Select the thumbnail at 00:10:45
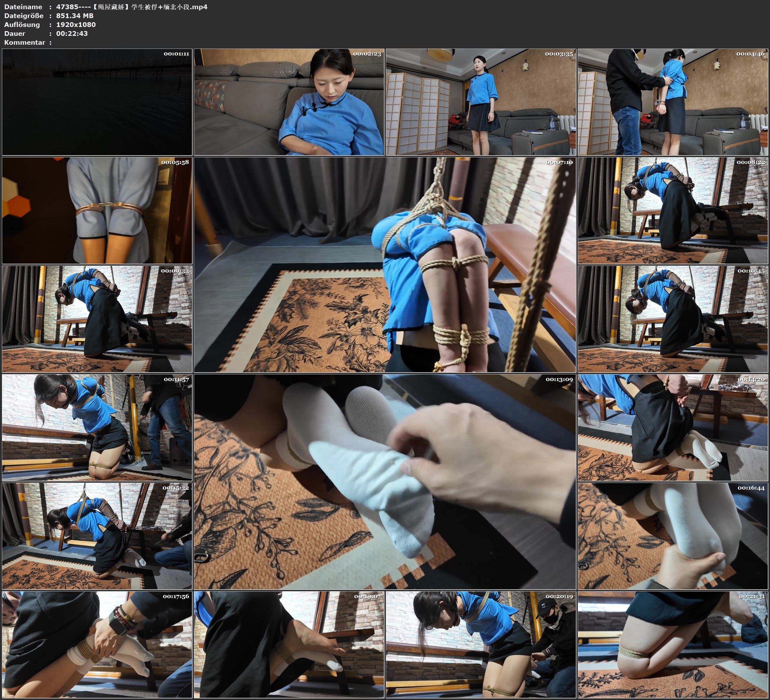Screen dimensions: 770x700 pyautogui.click(x=673, y=319)
